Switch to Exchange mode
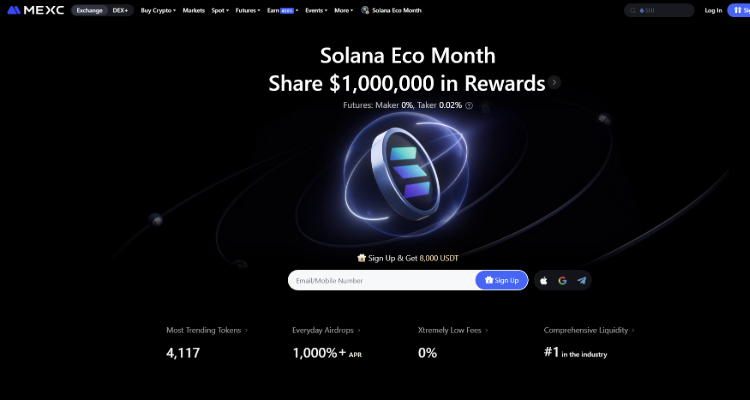Image resolution: width=750 pixels, height=400 pixels. click(89, 10)
